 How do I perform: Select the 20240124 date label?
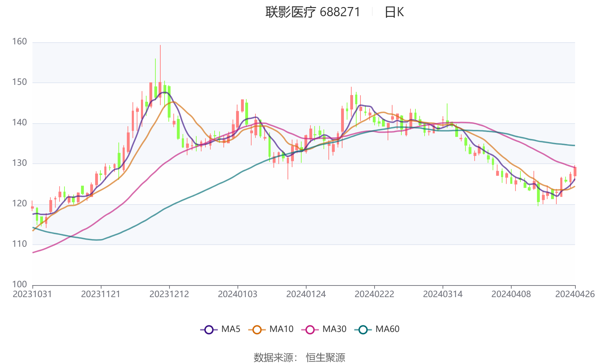pyautogui.click(x=306, y=294)
